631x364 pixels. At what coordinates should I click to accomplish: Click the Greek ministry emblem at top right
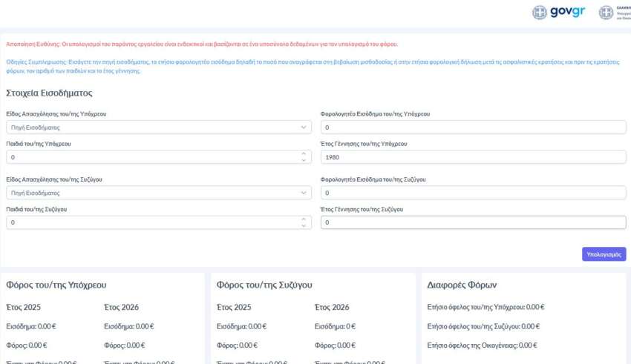(x=607, y=13)
